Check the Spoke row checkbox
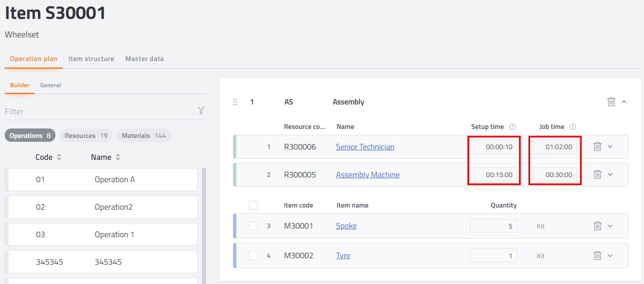 253,226
